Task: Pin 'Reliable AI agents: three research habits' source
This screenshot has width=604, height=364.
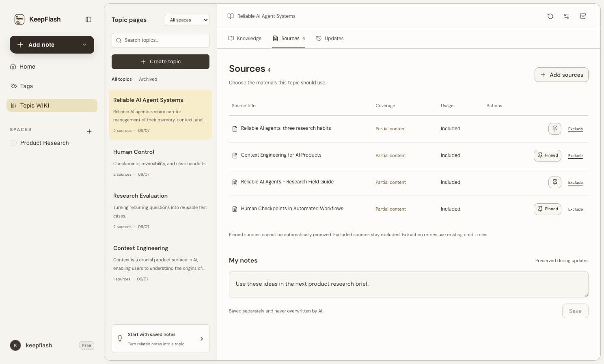Action: pos(555,129)
